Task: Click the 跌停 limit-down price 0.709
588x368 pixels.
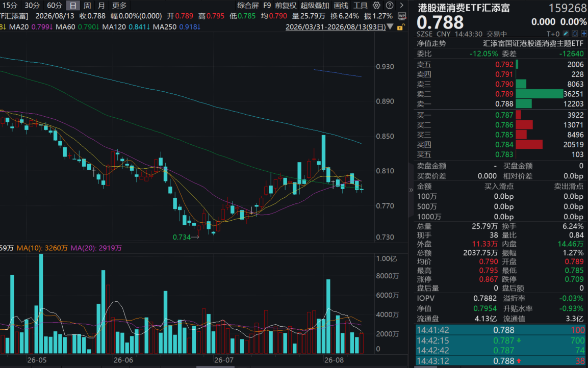Action: [574, 279]
